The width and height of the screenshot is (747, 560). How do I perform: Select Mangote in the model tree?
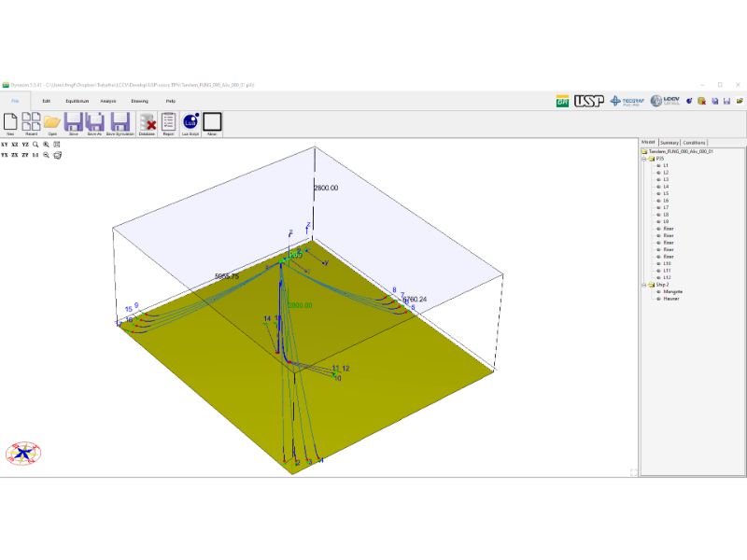672,291
